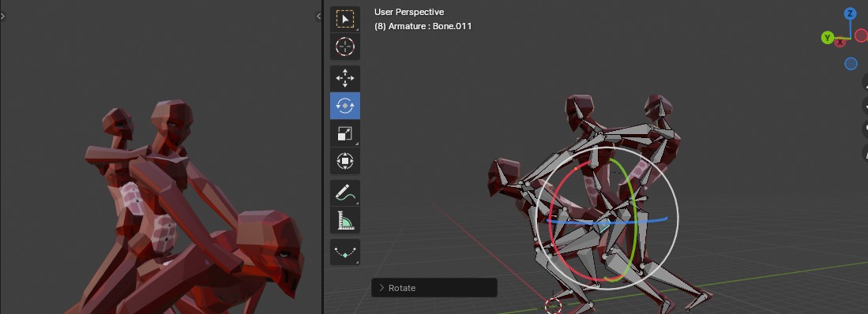Expand the Rotate operator panel

pyautogui.click(x=434, y=287)
